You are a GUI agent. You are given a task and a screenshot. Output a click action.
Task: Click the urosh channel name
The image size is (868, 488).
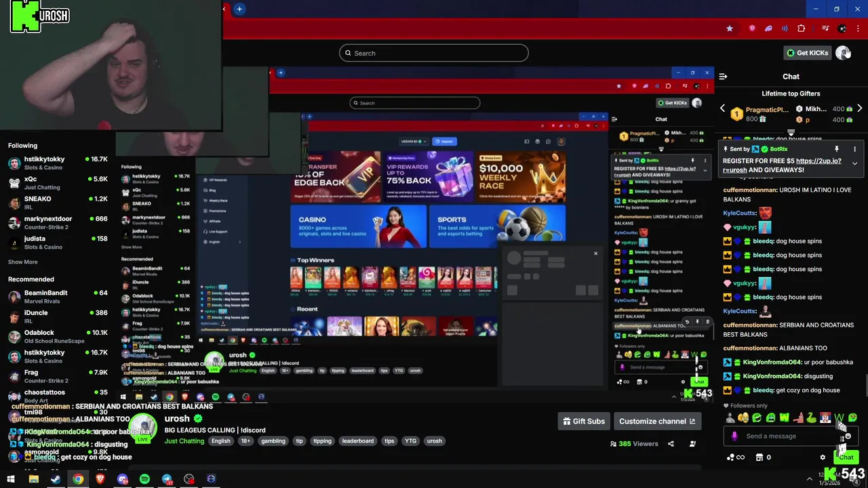[177, 419]
